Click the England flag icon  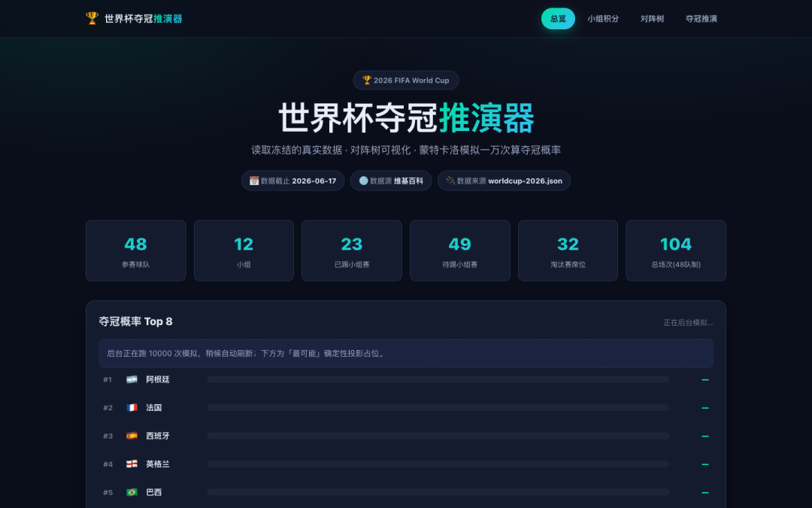[132, 464]
